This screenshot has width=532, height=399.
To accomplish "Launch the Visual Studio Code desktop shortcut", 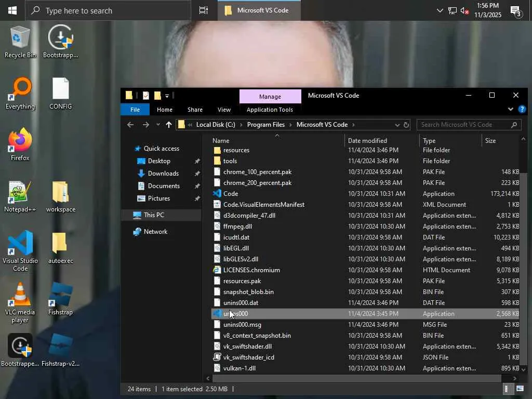I will (20, 251).
